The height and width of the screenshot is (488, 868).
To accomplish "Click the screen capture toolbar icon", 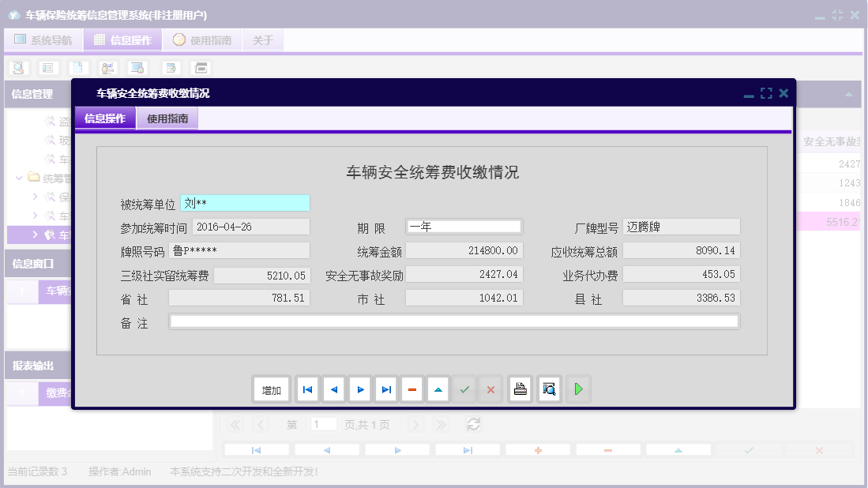I will tap(136, 68).
